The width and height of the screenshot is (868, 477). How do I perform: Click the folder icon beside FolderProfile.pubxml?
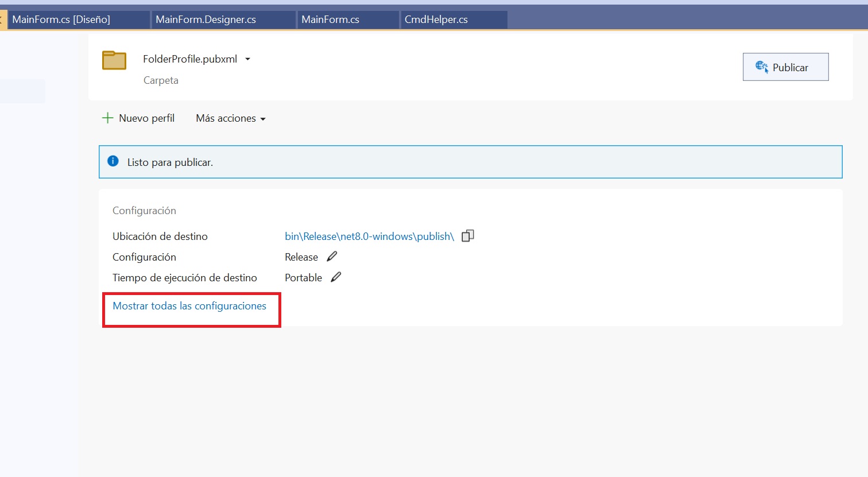114,60
